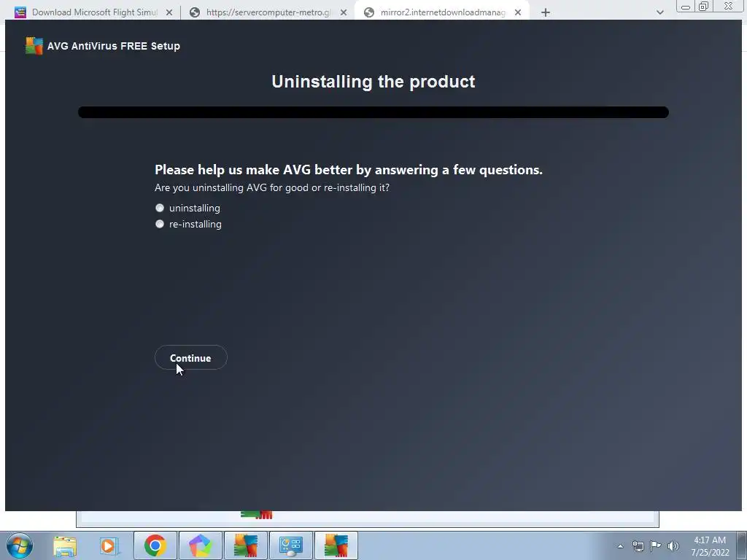Click "Uninstalling the product" heading
747x560 pixels.
tap(373, 82)
